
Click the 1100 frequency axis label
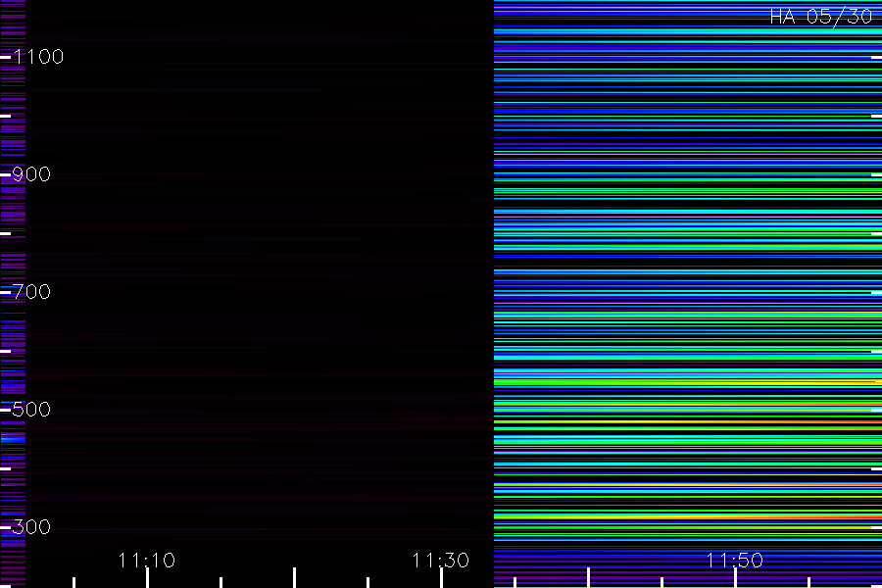(x=38, y=56)
